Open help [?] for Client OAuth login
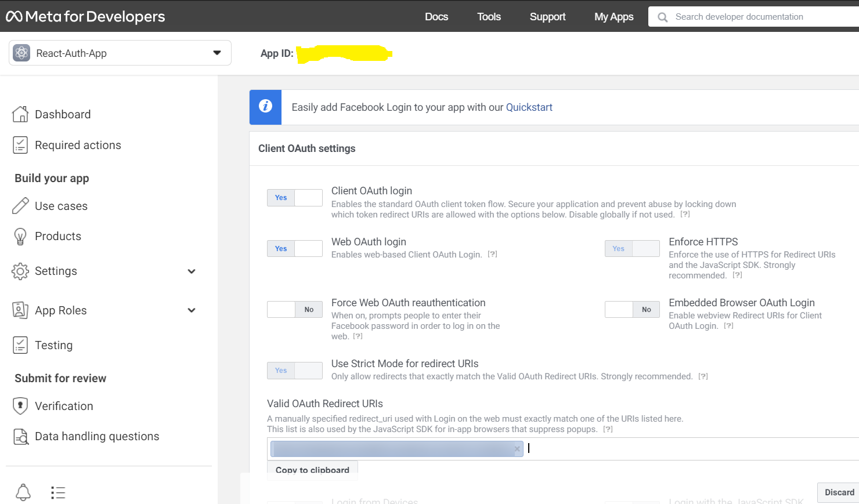The width and height of the screenshot is (859, 504). [x=685, y=215]
